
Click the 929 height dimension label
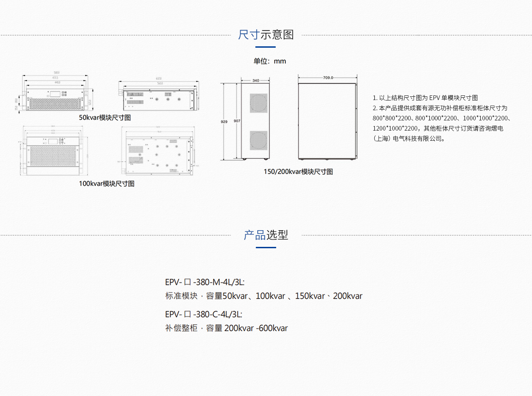(x=224, y=121)
